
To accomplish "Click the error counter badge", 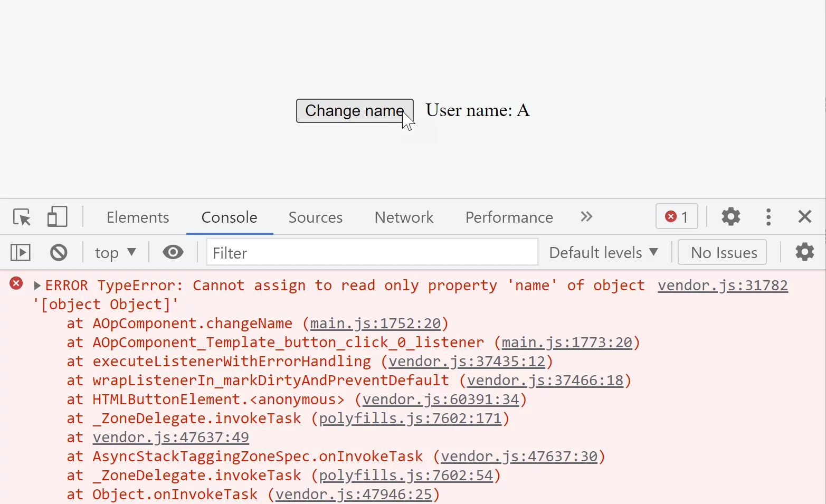I will click(676, 216).
